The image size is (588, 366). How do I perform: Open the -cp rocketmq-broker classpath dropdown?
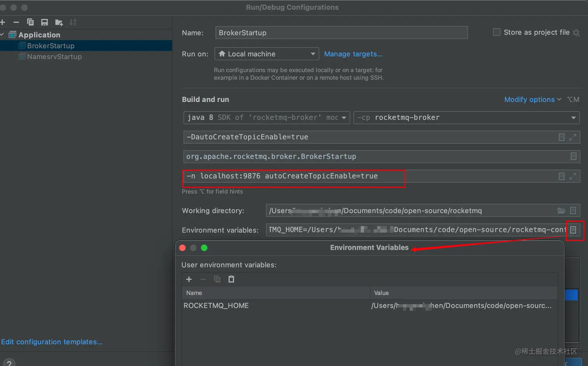467,117
